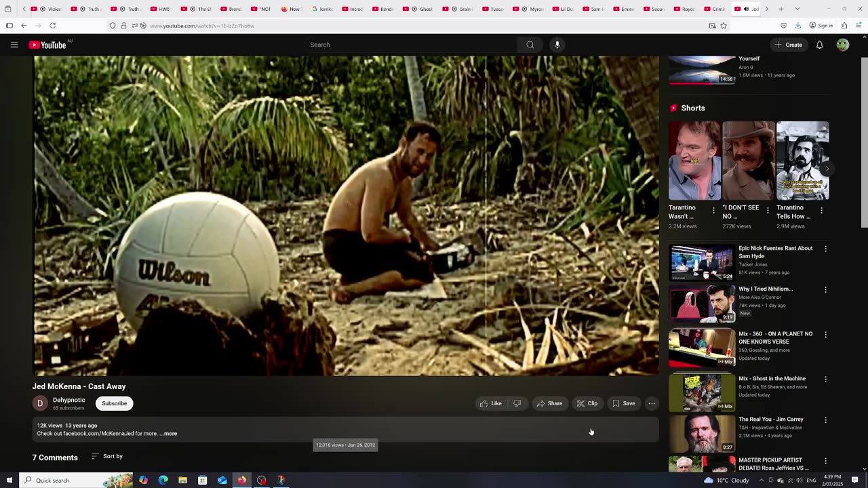Click the site permissions icon in address bar
868x488 pixels.
(134, 26)
